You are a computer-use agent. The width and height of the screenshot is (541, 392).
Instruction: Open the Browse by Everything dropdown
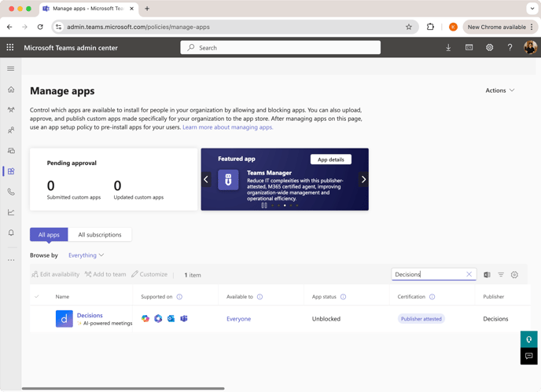[x=86, y=255]
